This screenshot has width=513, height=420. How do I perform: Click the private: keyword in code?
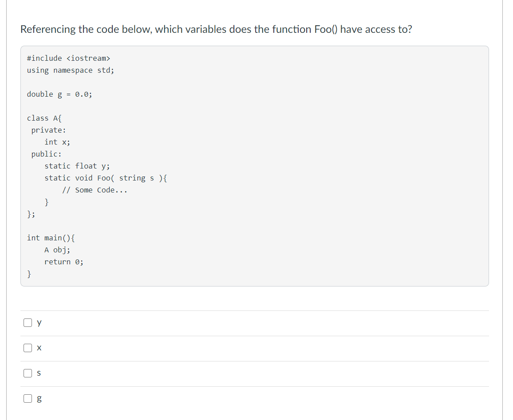click(49, 130)
